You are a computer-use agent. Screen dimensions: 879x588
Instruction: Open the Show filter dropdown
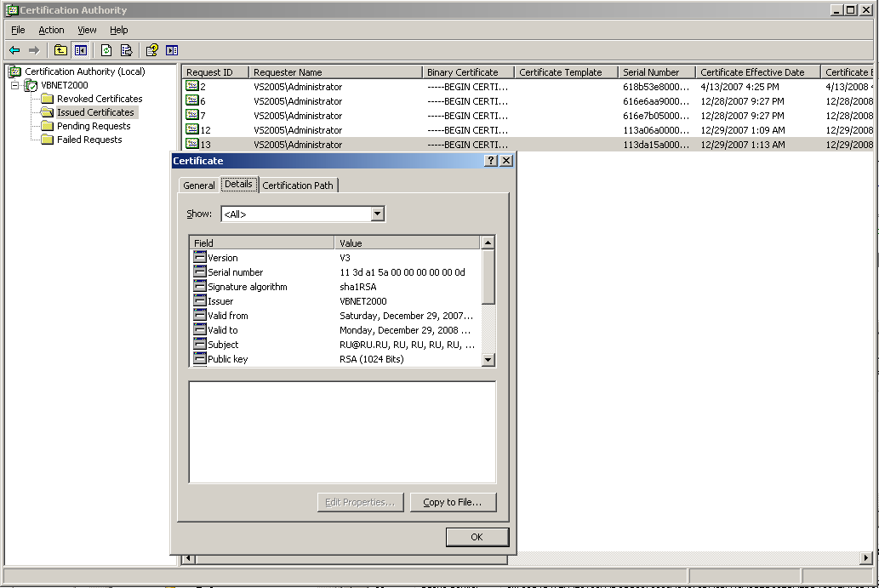pyautogui.click(x=377, y=214)
